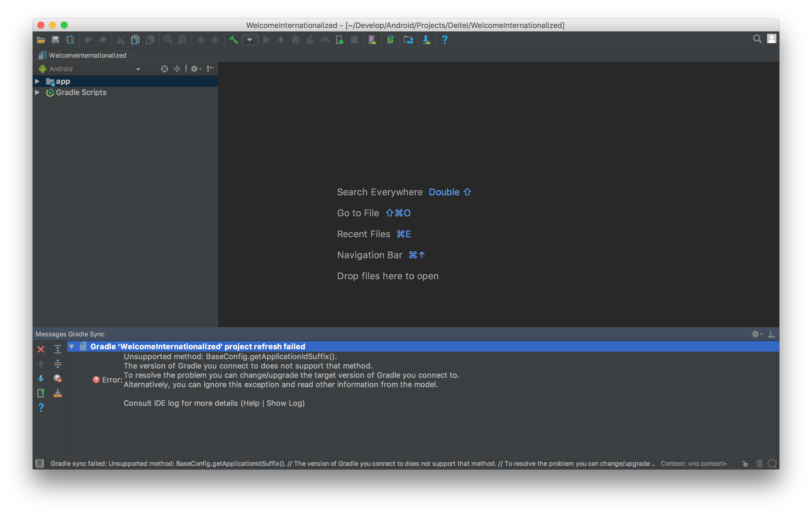
Task: Open Messages panel gear settings menu
Action: (x=757, y=334)
